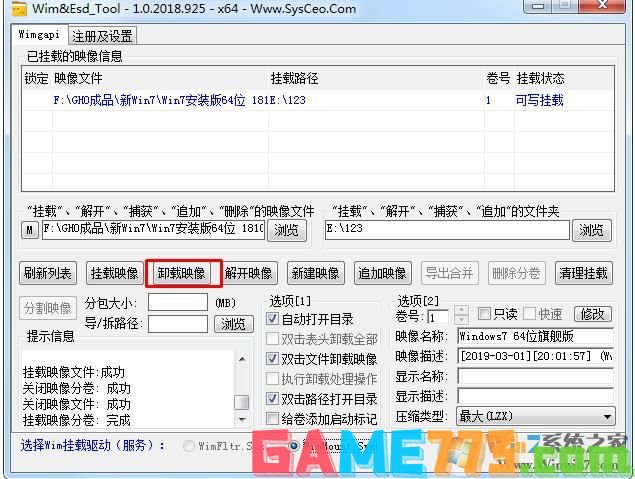Click the 新建映像 (new image) button
The image size is (635, 479).
click(x=315, y=273)
